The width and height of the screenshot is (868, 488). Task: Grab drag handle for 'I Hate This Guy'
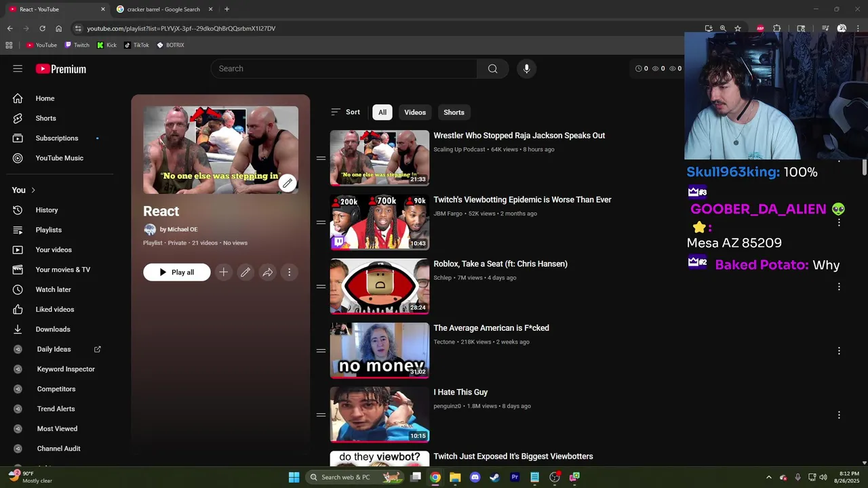(x=321, y=415)
